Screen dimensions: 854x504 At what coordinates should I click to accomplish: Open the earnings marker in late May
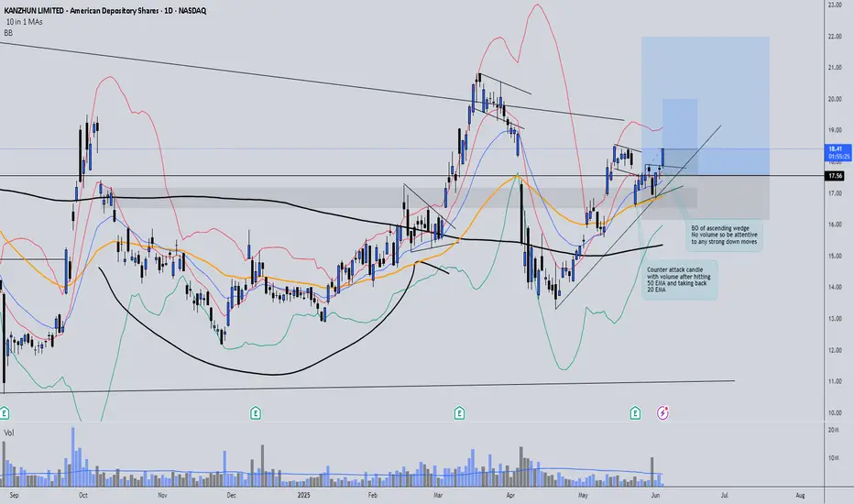[635, 413]
